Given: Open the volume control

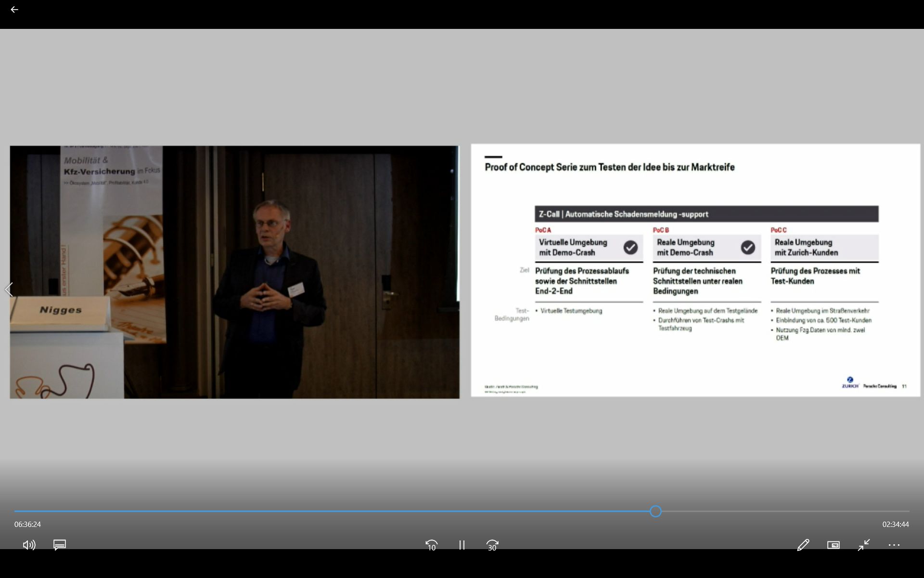Looking at the screenshot, I should click(29, 545).
